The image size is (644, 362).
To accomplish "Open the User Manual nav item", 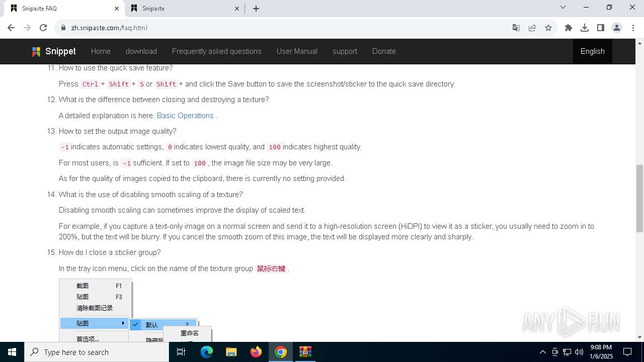I will tap(297, 51).
